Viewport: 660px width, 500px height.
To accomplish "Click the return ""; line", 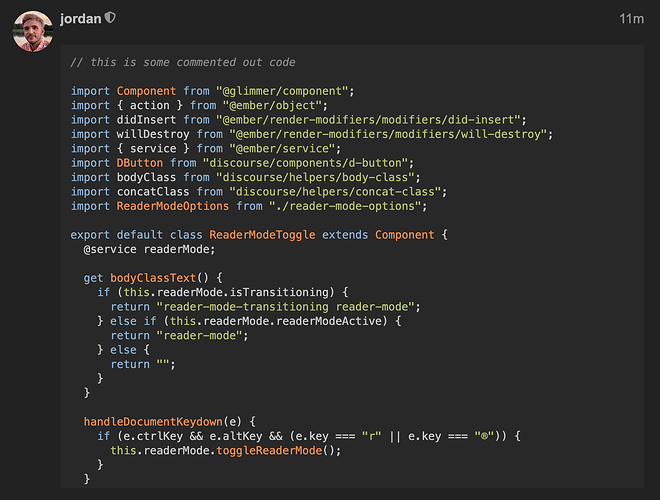I will tap(143, 364).
